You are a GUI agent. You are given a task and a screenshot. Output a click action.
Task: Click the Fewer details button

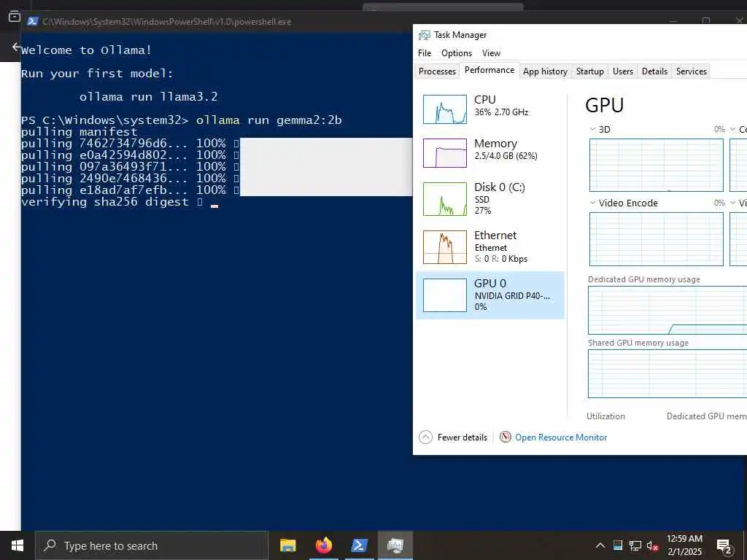(x=453, y=437)
